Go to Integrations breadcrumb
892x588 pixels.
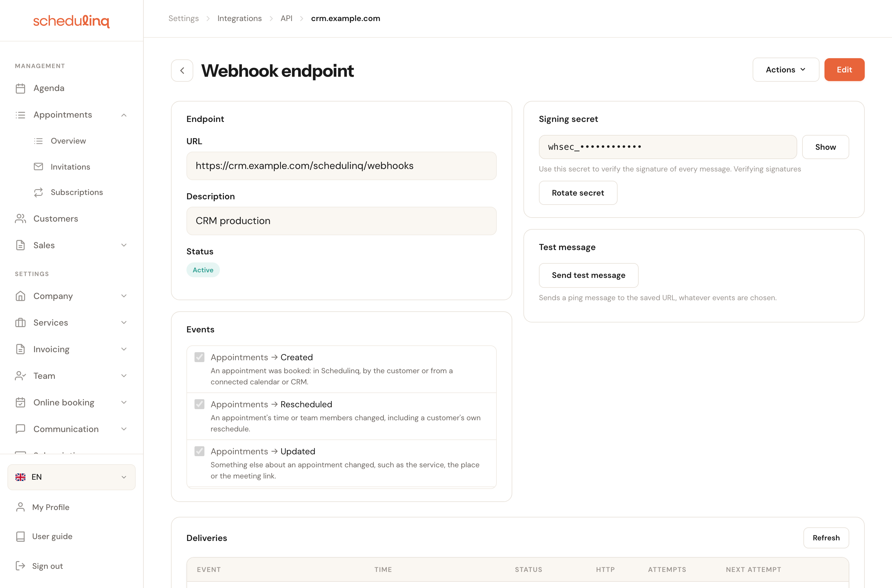[239, 18]
